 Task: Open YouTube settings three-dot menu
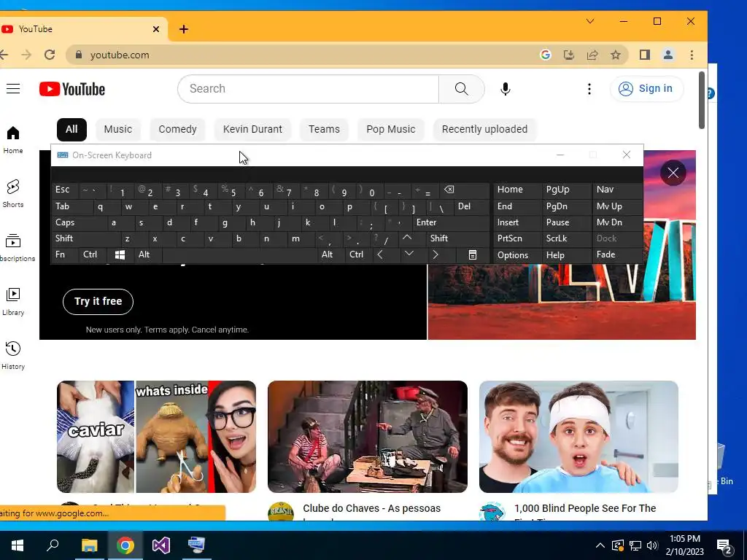(x=589, y=89)
